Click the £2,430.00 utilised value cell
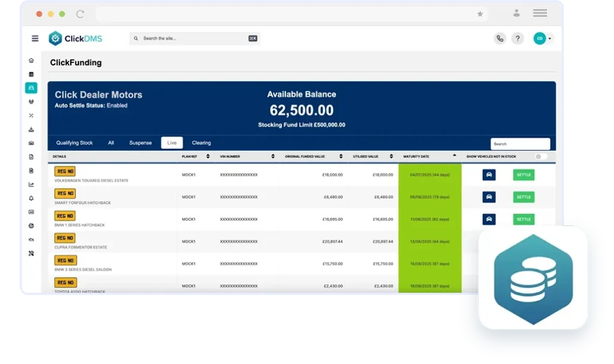 click(383, 286)
